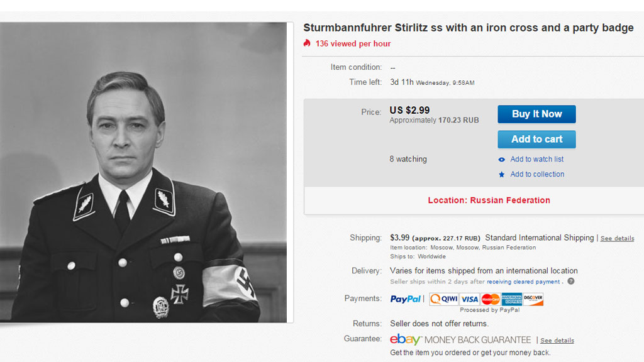
Task: Click the American Express card icon
Action: tap(512, 299)
